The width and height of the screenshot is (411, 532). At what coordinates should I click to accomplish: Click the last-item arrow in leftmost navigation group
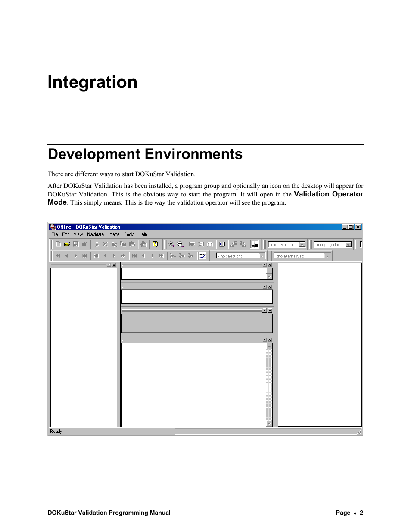point(84,256)
